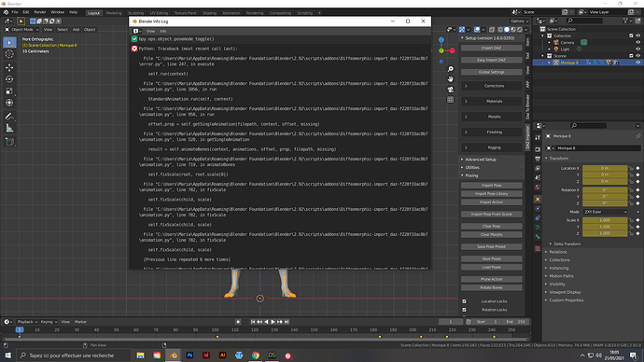Open Global Settings

pos(492,72)
